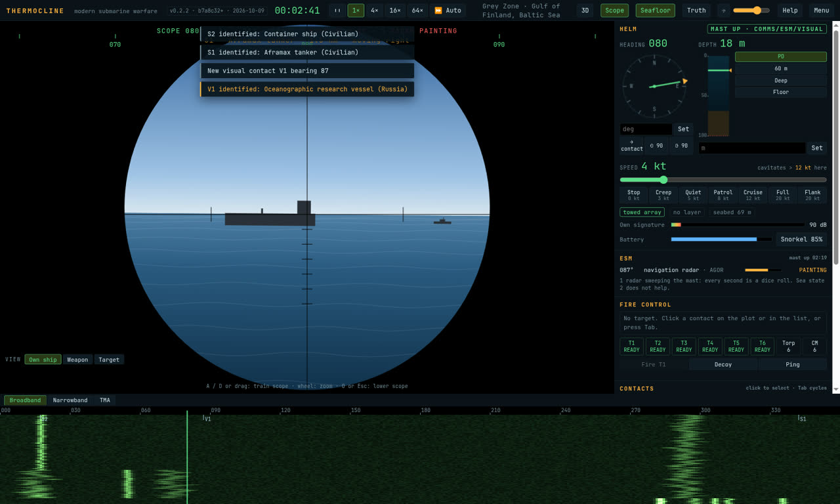840x504 pixels.
Task: Open the TMA tab
Action: (105, 400)
